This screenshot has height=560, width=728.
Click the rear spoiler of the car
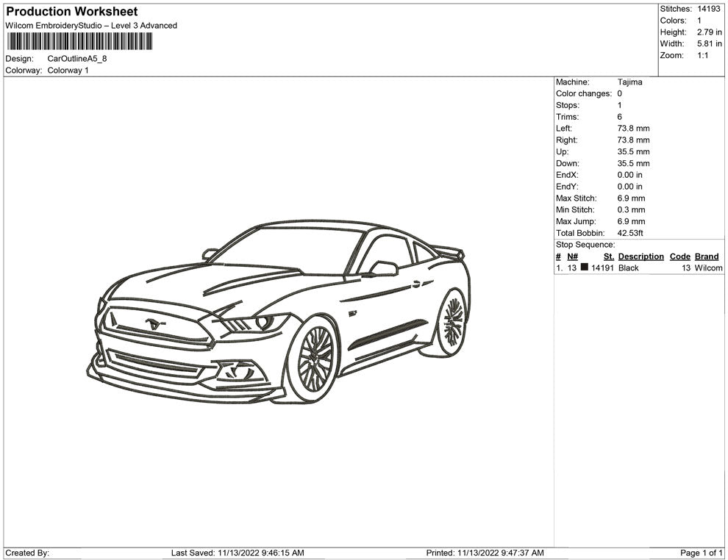(x=449, y=251)
